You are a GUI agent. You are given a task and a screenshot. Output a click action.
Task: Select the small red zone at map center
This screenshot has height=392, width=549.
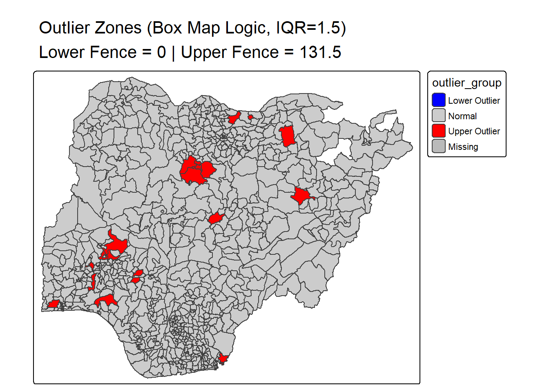(x=215, y=218)
